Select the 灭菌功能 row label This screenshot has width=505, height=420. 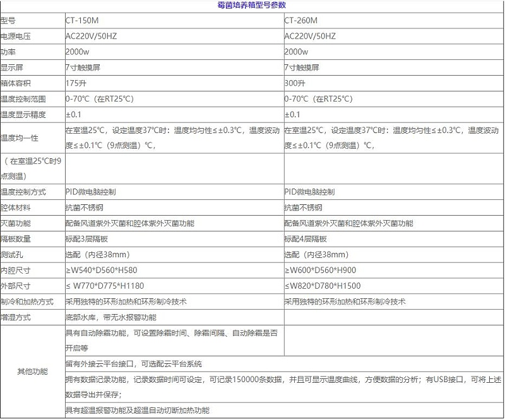tap(15, 224)
